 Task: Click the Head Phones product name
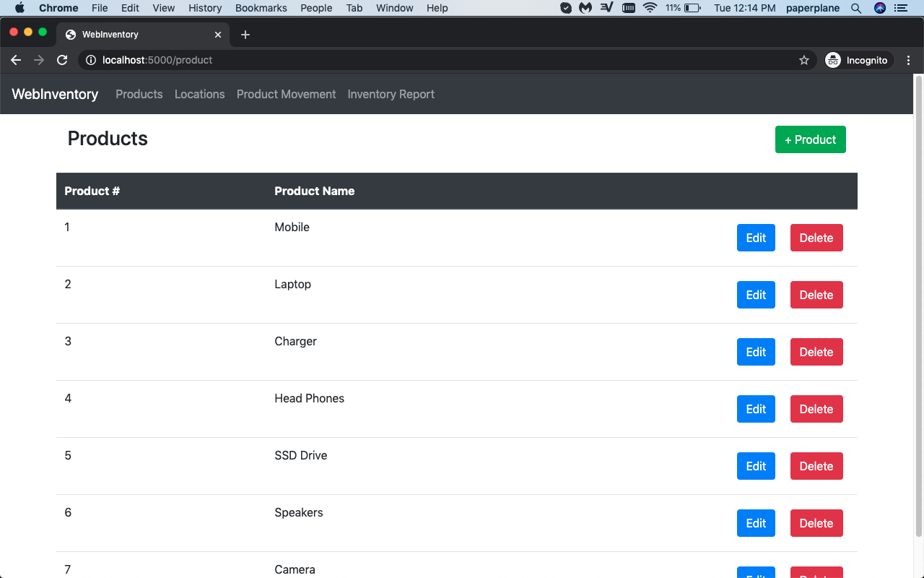coord(310,398)
